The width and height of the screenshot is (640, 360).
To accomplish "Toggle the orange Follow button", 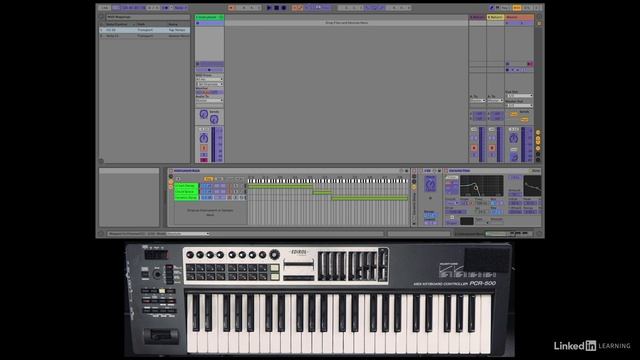I will pyautogui.click(x=231, y=8).
